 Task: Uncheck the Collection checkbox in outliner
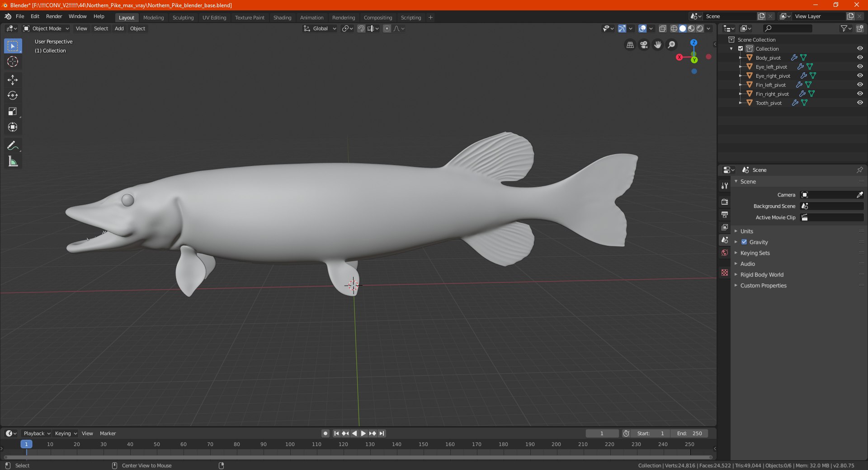(741, 49)
